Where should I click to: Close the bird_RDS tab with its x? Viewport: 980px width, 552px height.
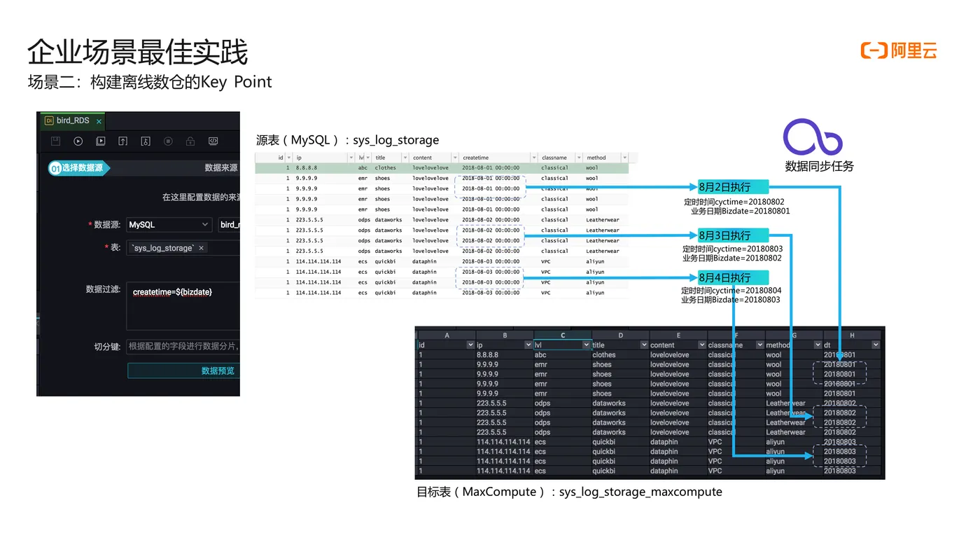[99, 122]
